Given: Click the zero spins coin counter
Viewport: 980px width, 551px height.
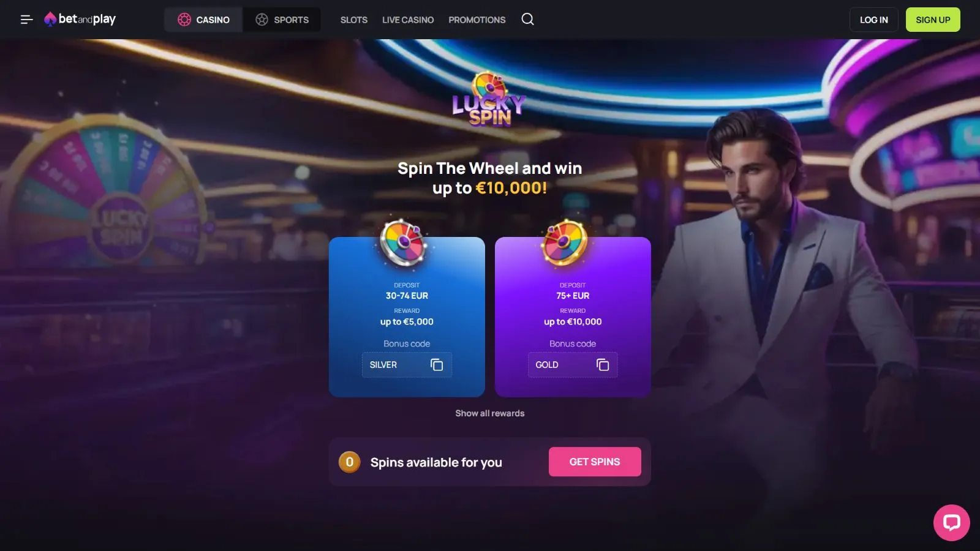Looking at the screenshot, I should 350,462.
